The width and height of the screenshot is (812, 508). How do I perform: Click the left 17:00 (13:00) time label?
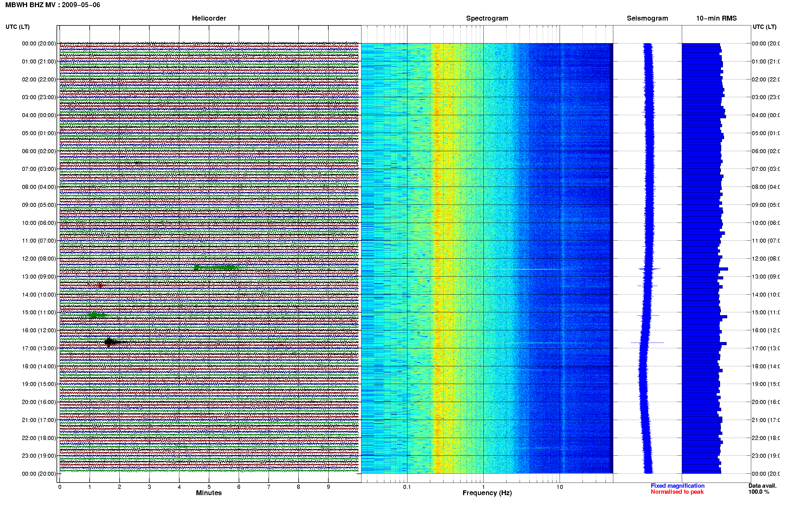39,348
